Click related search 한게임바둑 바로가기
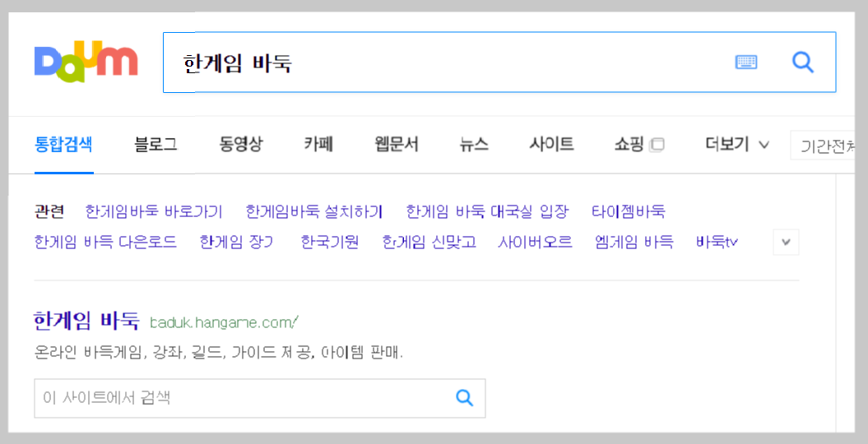The height and width of the screenshot is (444, 868). (x=153, y=211)
